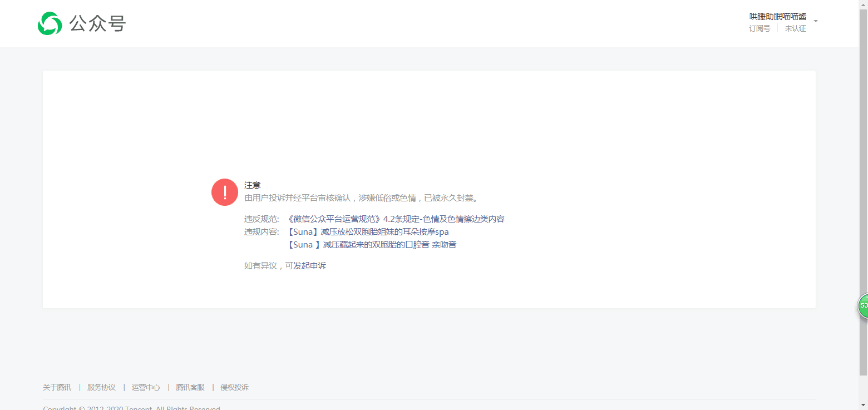This screenshot has height=410, width=868.
Task: Click the 公众号 title text in header
Action: [98, 23]
